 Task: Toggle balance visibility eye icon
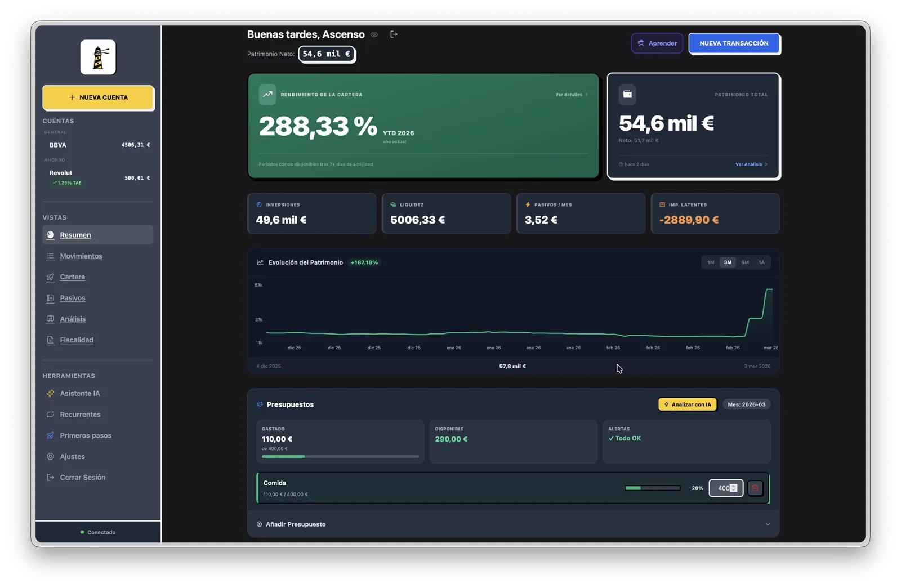tap(374, 34)
